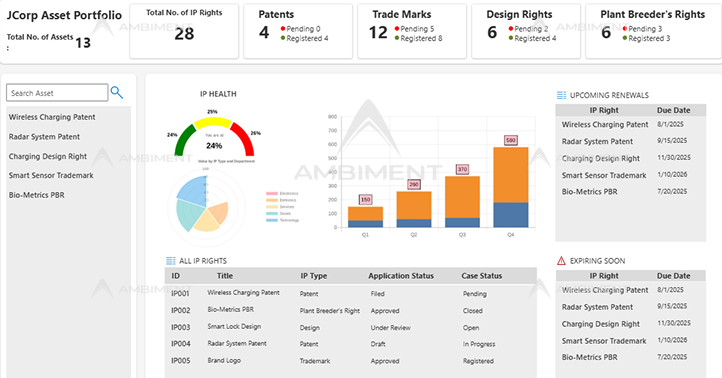Click Brand Logo title in IP005 row
The width and height of the screenshot is (722, 378).
point(224,361)
